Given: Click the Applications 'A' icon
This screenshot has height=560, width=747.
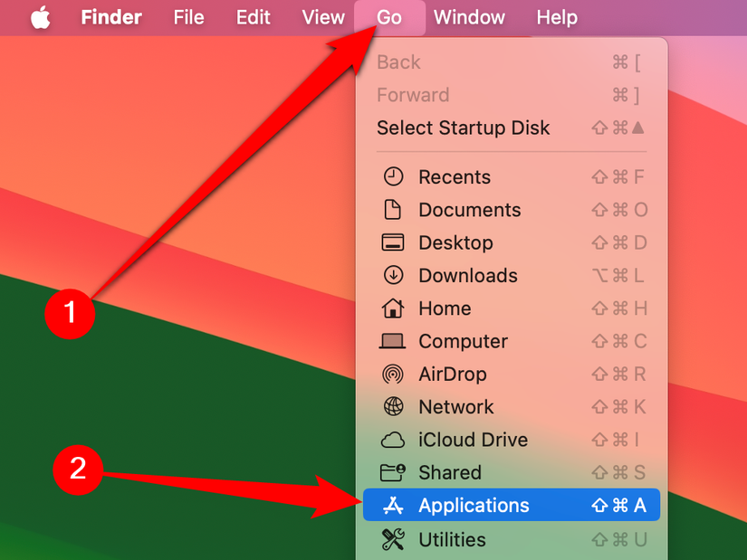Looking at the screenshot, I should [x=393, y=505].
